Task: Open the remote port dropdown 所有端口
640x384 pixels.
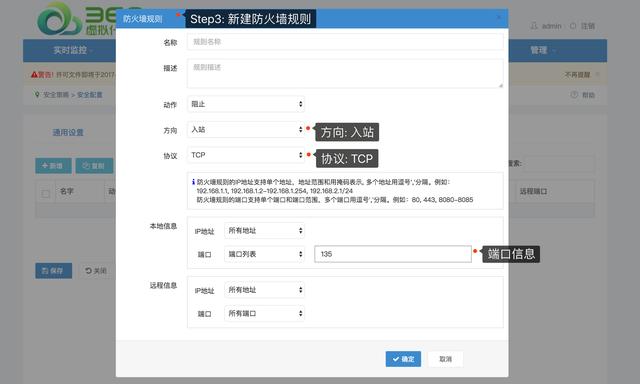Action: [x=264, y=313]
